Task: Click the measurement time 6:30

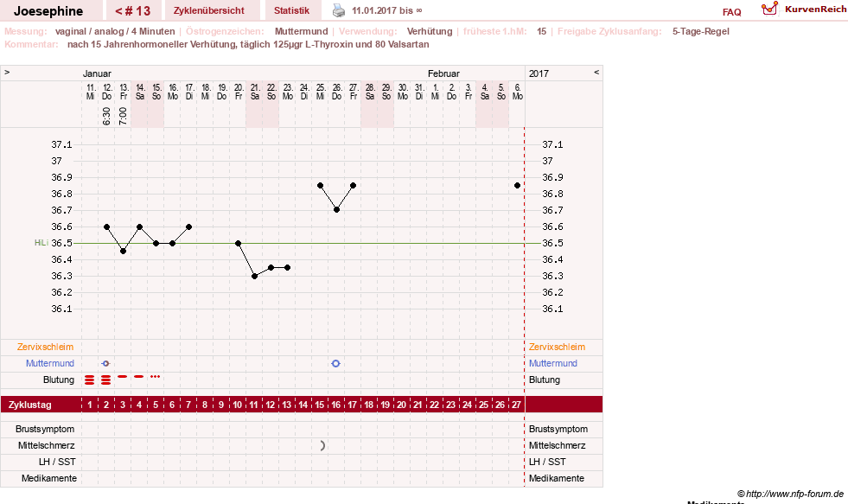Action: click(106, 116)
